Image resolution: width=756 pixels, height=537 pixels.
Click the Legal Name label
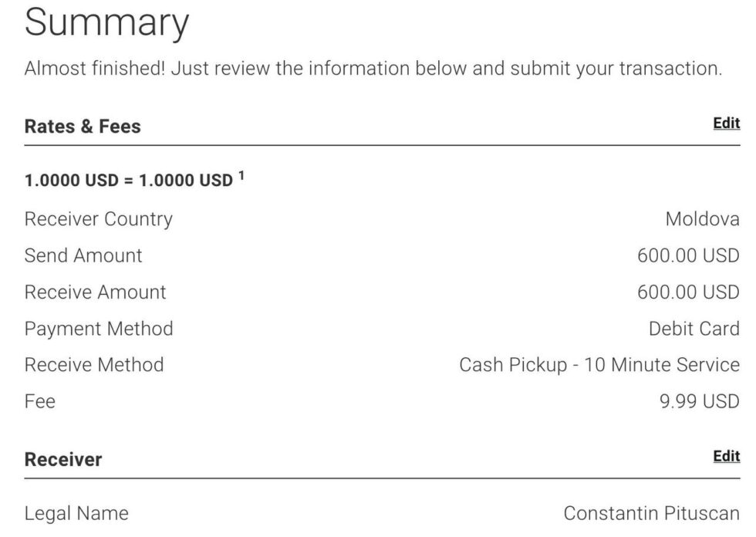pos(76,513)
